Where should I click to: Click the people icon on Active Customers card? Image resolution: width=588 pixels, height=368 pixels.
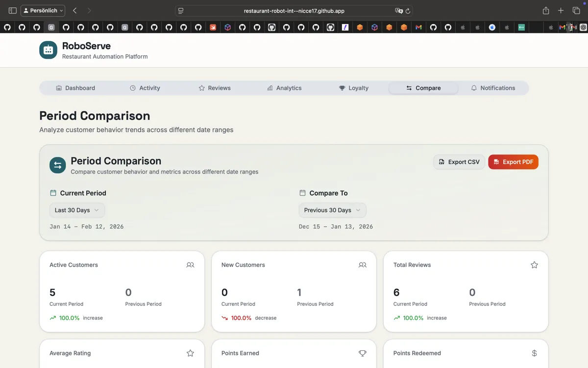coord(190,265)
